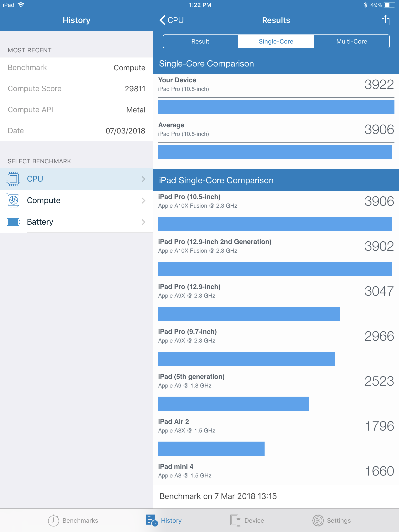Expand the Battery row chevron

click(x=143, y=222)
